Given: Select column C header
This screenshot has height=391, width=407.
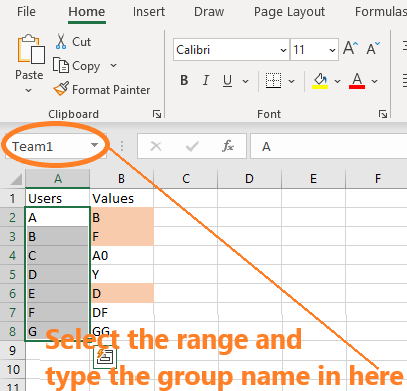Looking at the screenshot, I should [x=186, y=179].
